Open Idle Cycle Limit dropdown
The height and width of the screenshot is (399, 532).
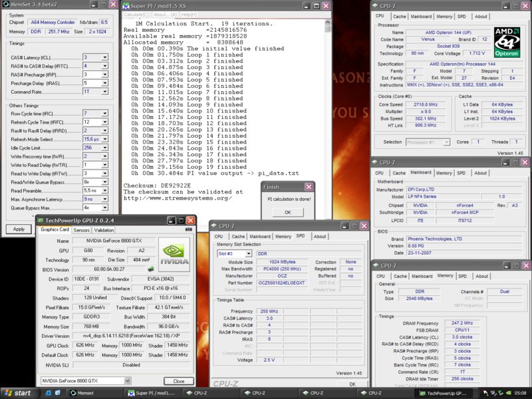(x=105, y=148)
